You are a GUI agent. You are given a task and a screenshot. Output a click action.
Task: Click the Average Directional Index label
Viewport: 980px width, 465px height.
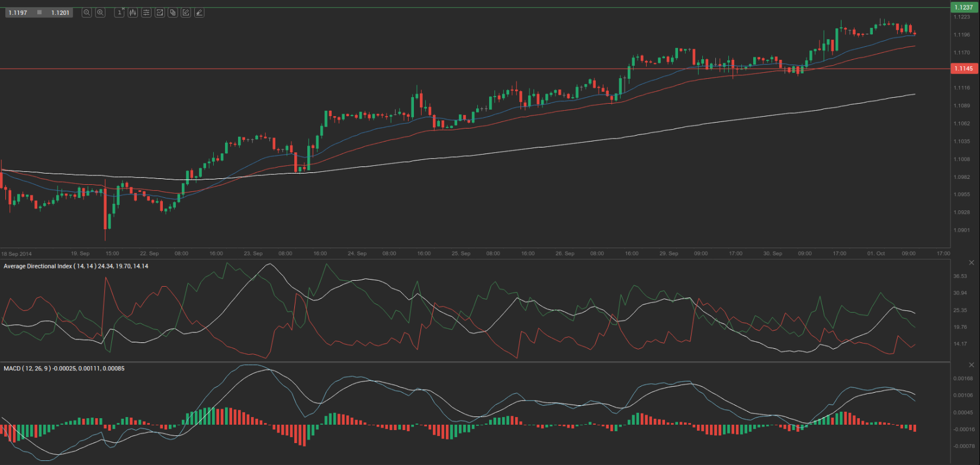coord(76,267)
